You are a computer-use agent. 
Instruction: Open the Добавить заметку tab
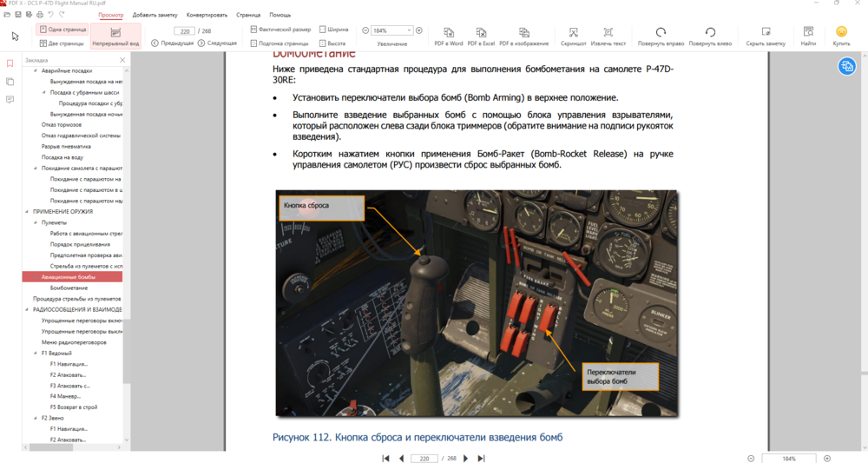coord(155,15)
